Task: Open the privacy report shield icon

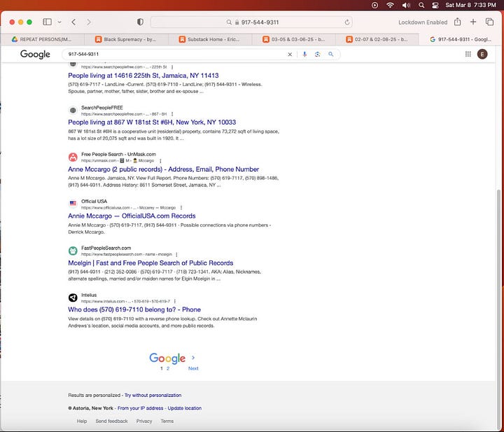Action: click(140, 22)
